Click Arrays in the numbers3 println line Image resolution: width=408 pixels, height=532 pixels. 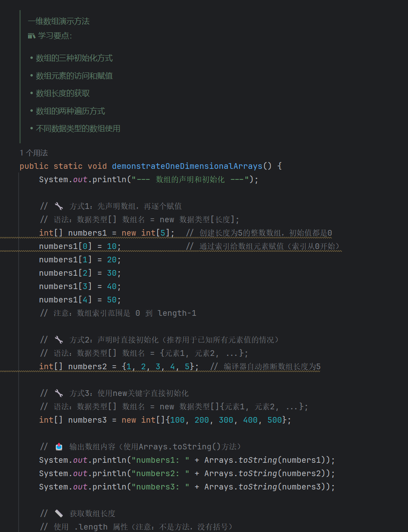pos(219,487)
